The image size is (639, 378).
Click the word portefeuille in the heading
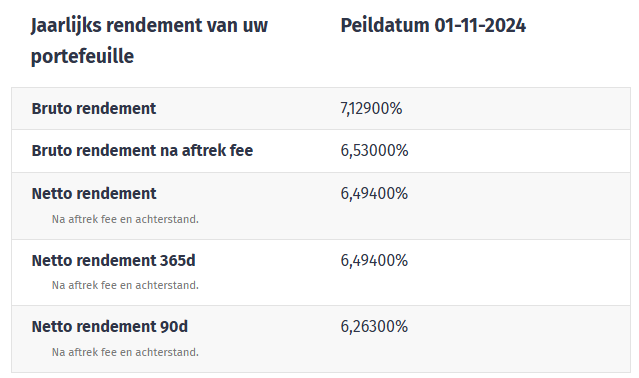pos(82,56)
